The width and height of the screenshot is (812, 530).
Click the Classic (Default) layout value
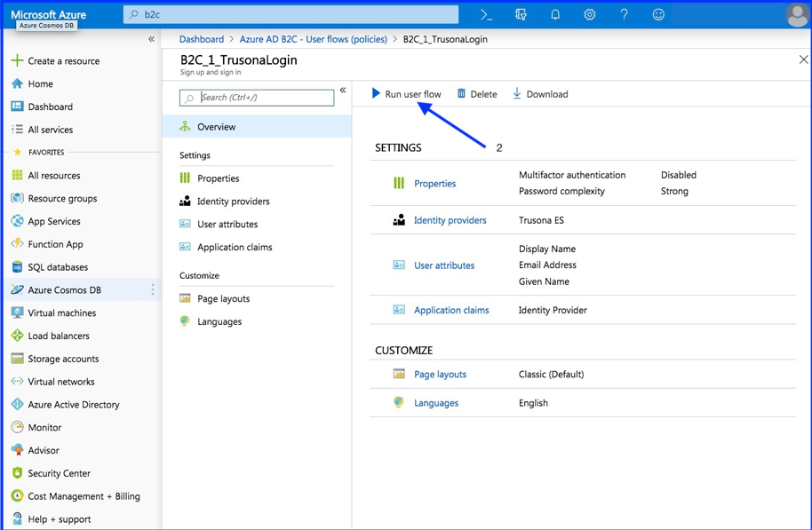(x=551, y=375)
